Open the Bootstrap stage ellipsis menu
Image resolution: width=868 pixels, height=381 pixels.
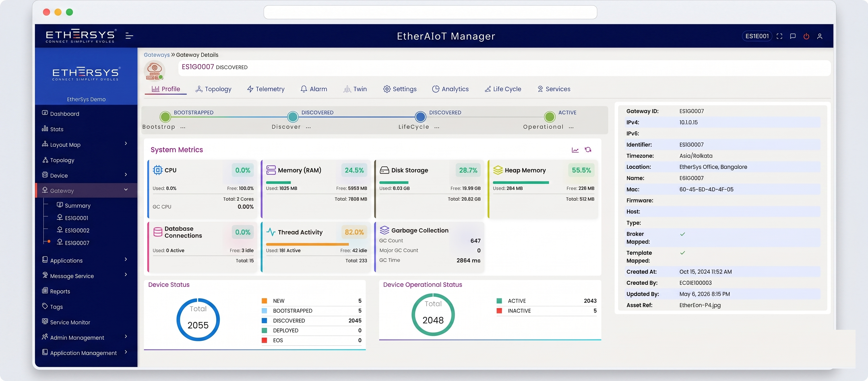183,127
